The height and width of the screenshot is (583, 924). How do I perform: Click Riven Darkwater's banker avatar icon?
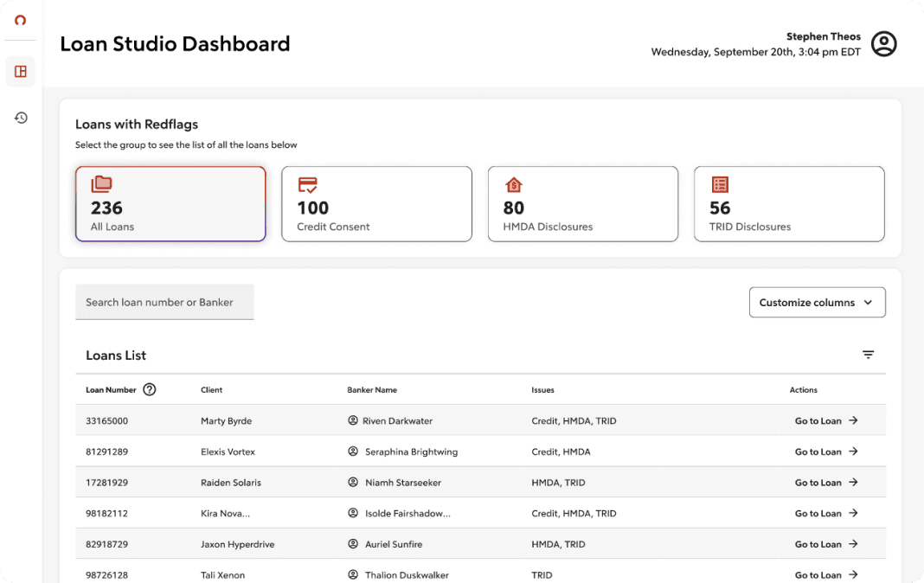click(352, 420)
